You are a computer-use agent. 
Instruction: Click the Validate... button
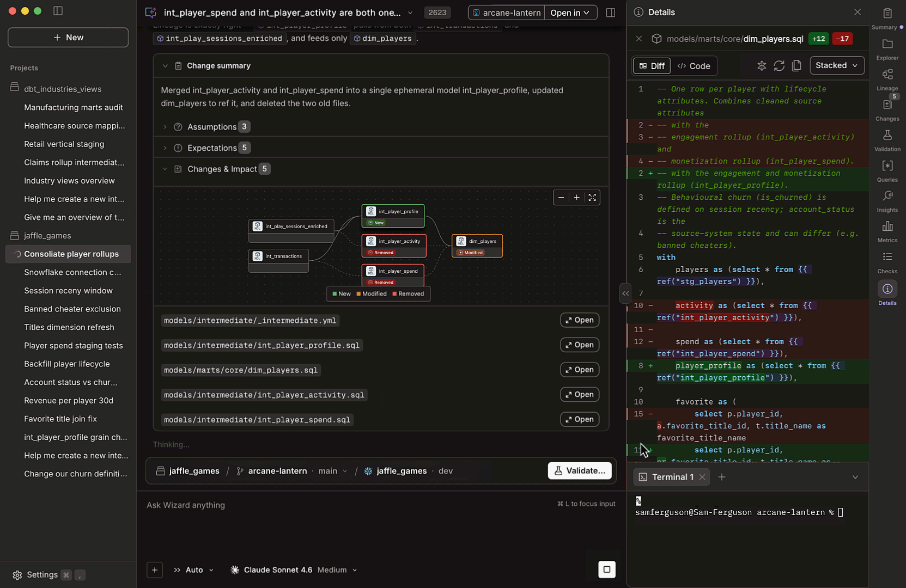(580, 471)
